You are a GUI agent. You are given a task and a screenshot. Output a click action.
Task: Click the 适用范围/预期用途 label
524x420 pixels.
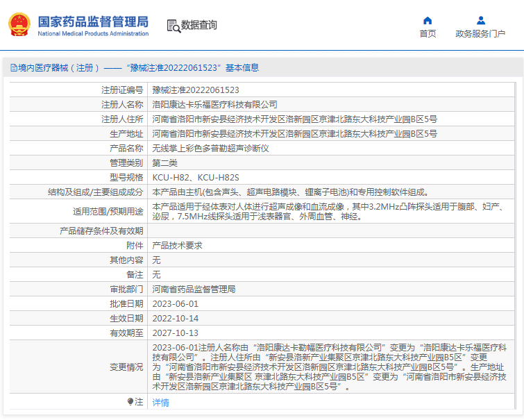[x=108, y=211]
